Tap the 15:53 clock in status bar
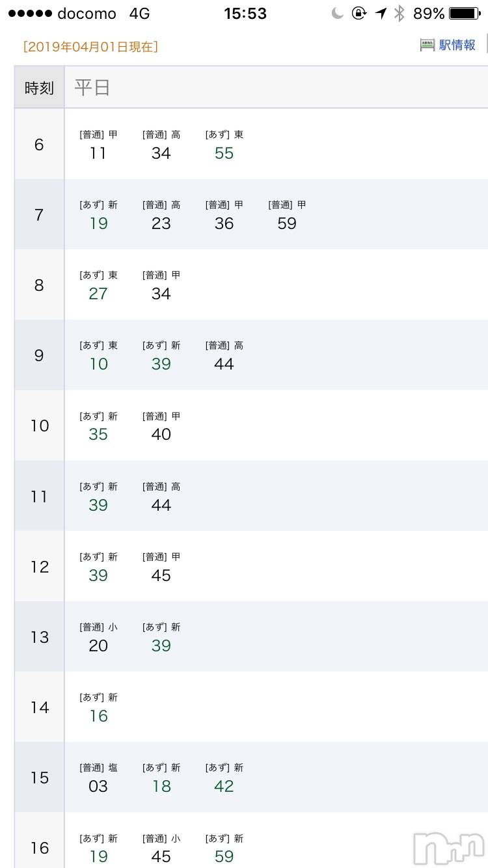The height and width of the screenshot is (868, 488). tap(245, 14)
